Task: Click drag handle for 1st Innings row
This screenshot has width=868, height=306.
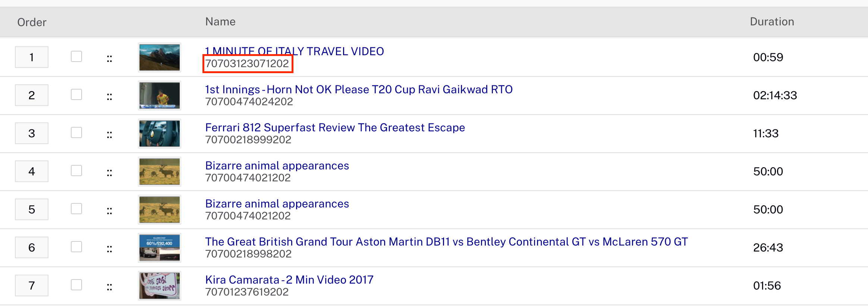Action: pos(109,97)
